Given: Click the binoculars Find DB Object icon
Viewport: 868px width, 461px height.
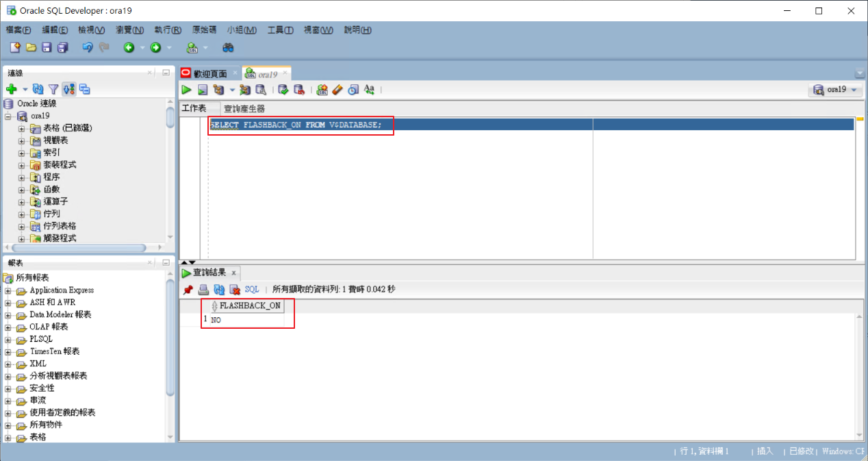Looking at the screenshot, I should pos(228,47).
